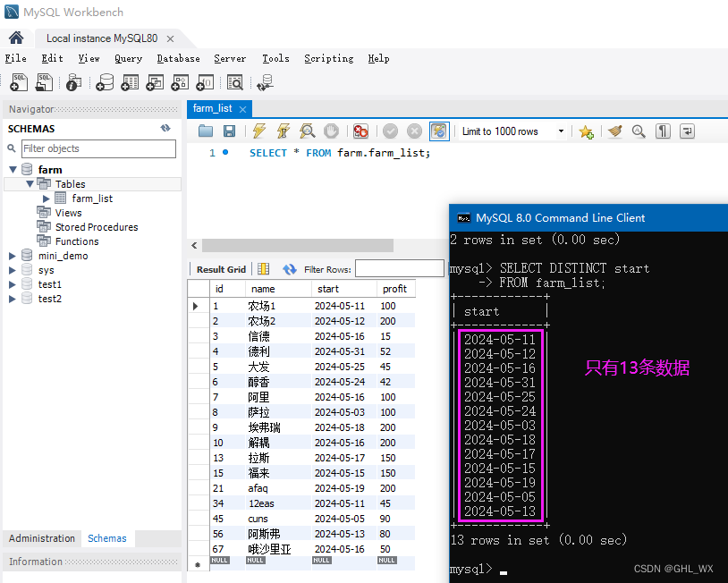Screen dimensions: 728x583
Task: Click the Result Grid button
Action: [221, 270]
